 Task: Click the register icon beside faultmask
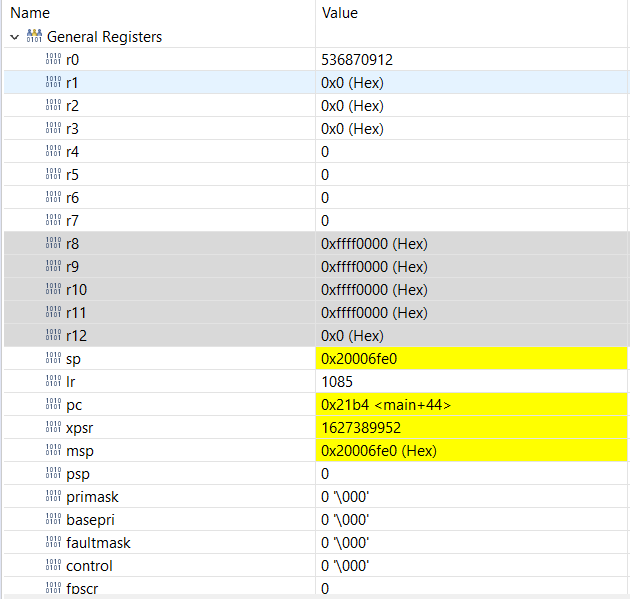point(53,542)
